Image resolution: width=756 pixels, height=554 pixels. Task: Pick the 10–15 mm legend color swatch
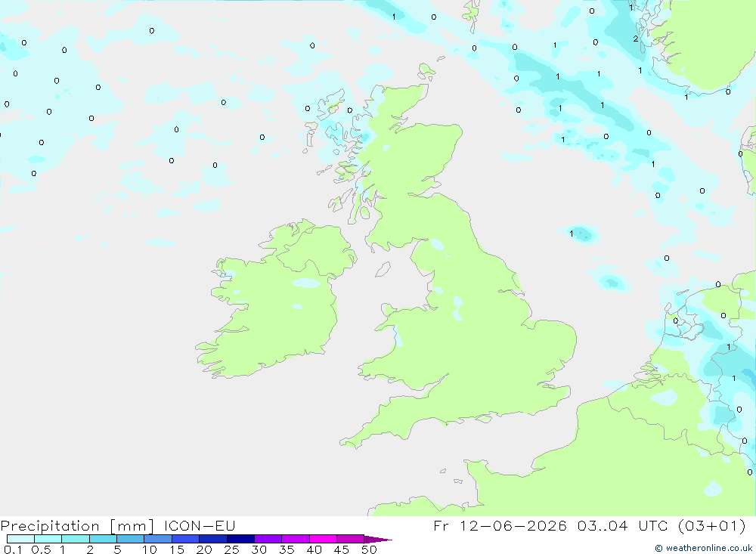tap(158, 539)
